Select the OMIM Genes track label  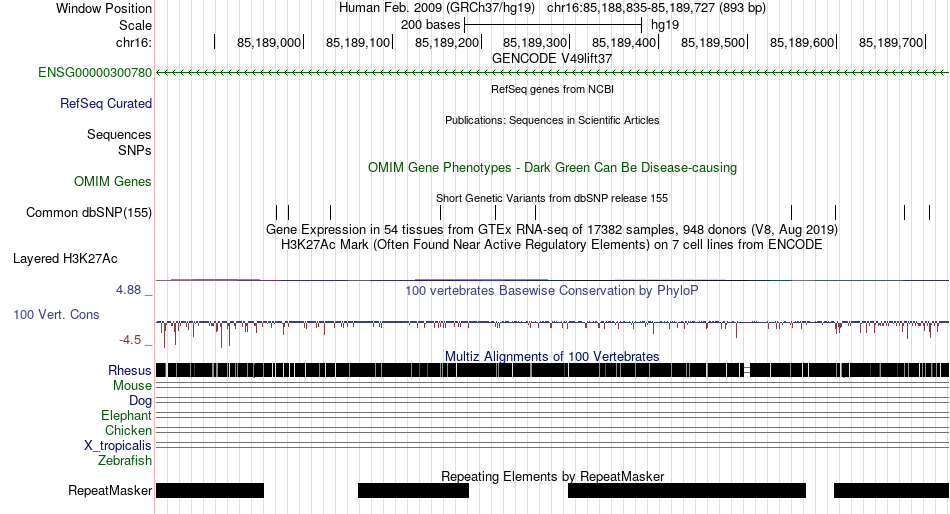(x=112, y=181)
